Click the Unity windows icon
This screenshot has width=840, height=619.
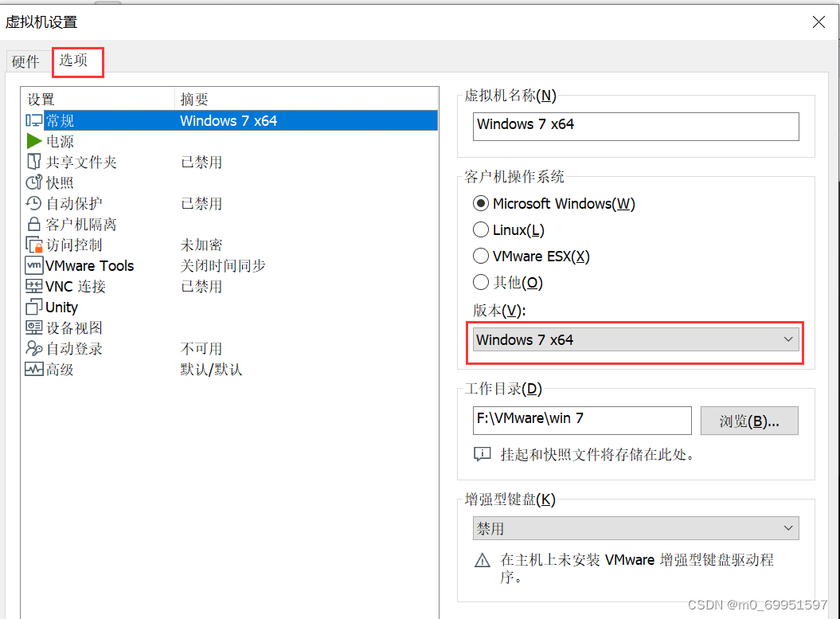point(33,307)
